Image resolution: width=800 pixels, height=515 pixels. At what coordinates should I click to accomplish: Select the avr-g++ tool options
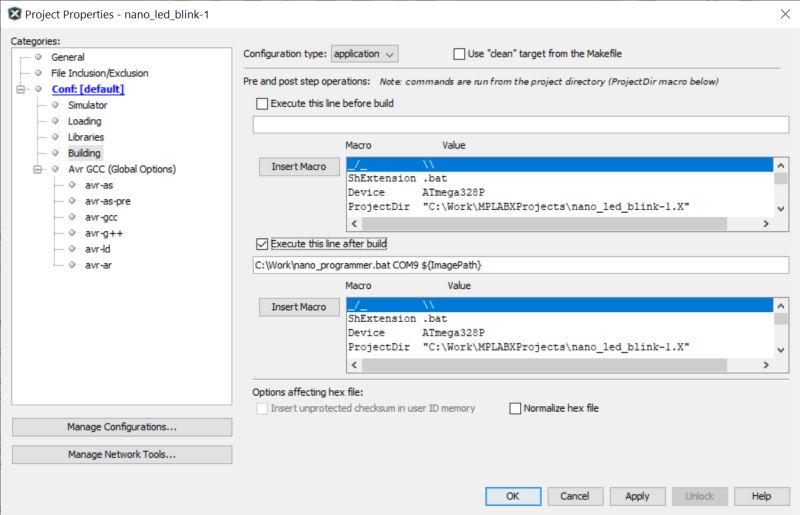tap(104, 233)
